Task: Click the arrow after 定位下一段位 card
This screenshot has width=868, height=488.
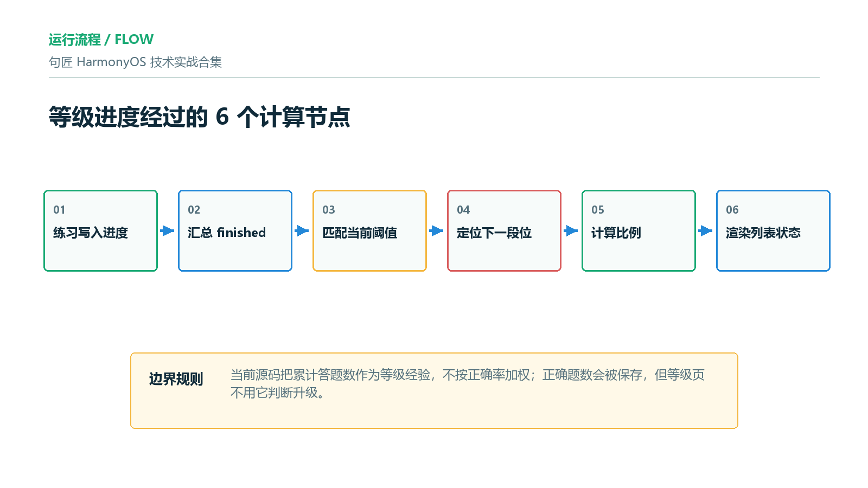Action: tap(571, 231)
